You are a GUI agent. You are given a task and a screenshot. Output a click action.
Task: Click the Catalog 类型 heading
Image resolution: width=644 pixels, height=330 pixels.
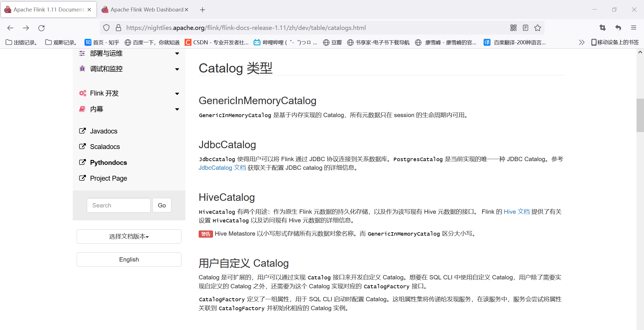(x=235, y=68)
